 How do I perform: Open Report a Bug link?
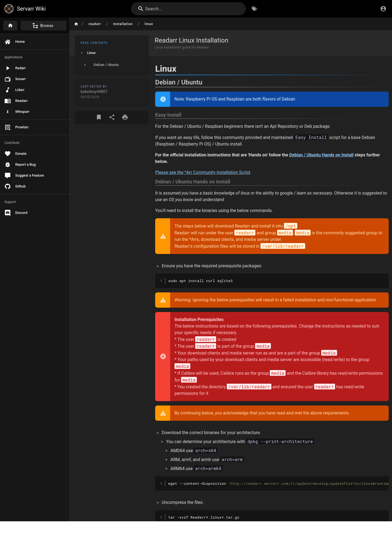point(35,165)
